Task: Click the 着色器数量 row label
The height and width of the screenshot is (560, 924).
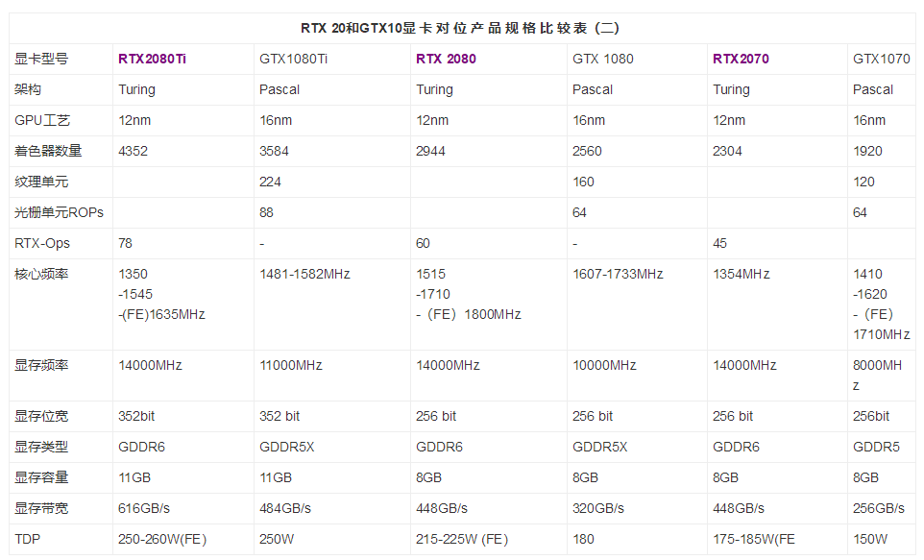Action: tap(48, 151)
